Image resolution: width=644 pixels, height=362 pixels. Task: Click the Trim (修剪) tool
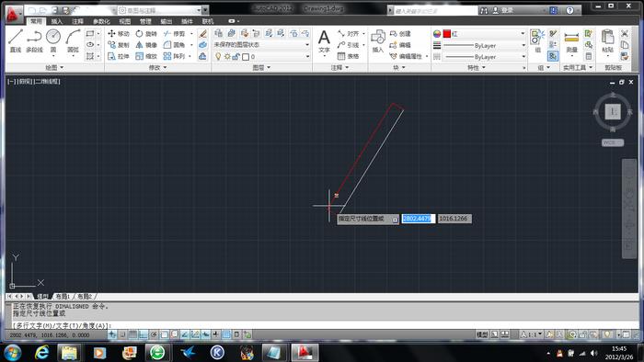174,34
